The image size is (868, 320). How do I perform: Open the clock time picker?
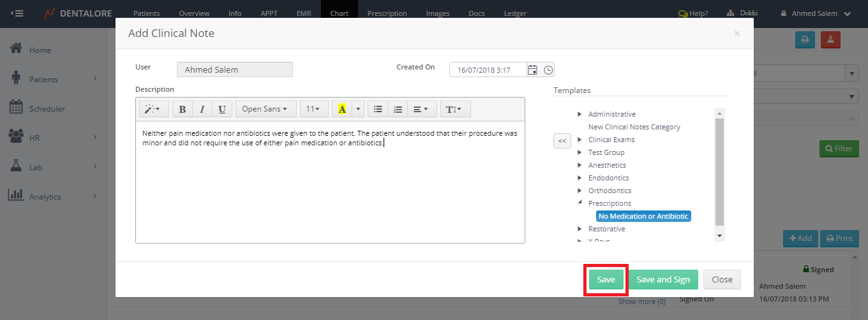click(548, 70)
